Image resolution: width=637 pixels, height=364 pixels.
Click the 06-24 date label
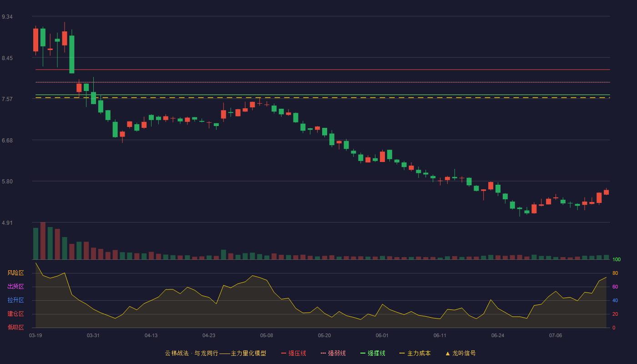(x=498, y=335)
